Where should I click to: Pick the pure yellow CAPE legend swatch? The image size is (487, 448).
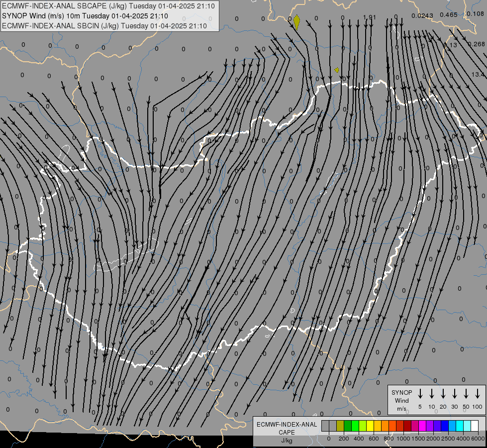[370, 426]
